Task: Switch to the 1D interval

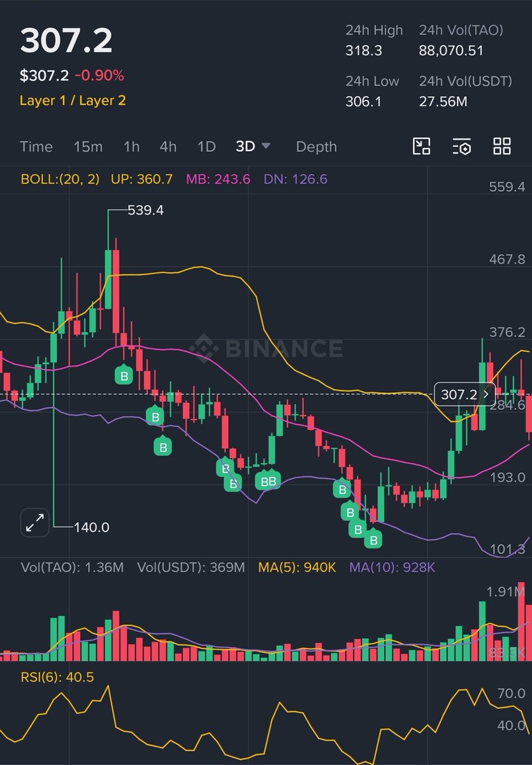Action: tap(206, 147)
